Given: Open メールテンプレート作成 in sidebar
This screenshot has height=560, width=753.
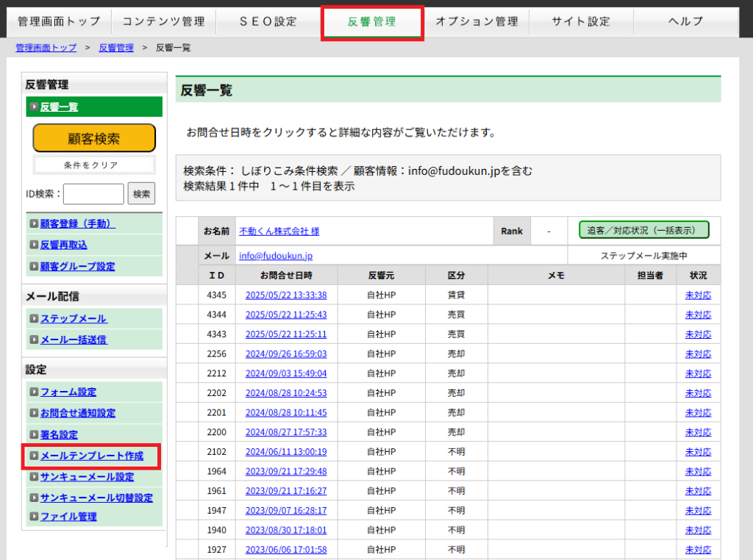Looking at the screenshot, I should [92, 456].
